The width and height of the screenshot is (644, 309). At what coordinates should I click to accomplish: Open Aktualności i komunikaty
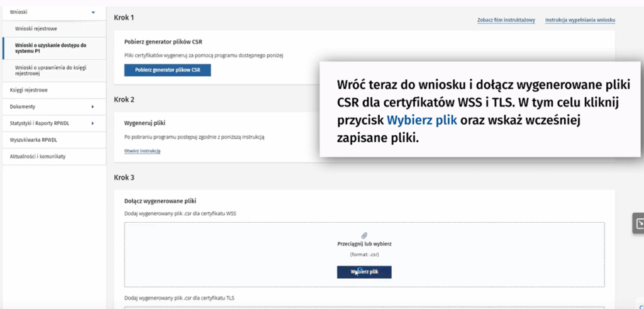[x=38, y=156]
